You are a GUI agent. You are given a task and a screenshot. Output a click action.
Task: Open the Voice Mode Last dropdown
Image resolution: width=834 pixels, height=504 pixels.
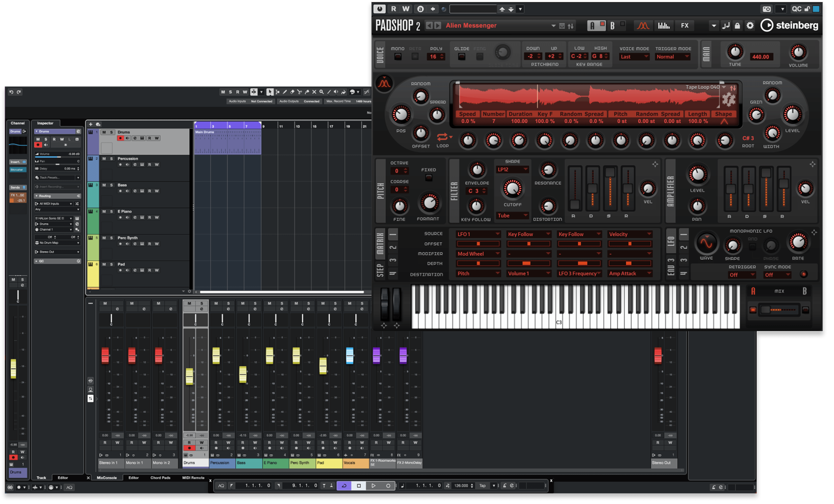pos(634,57)
